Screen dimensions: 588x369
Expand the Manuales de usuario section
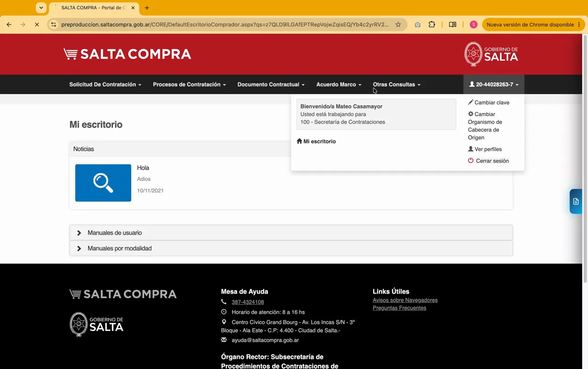(x=291, y=233)
